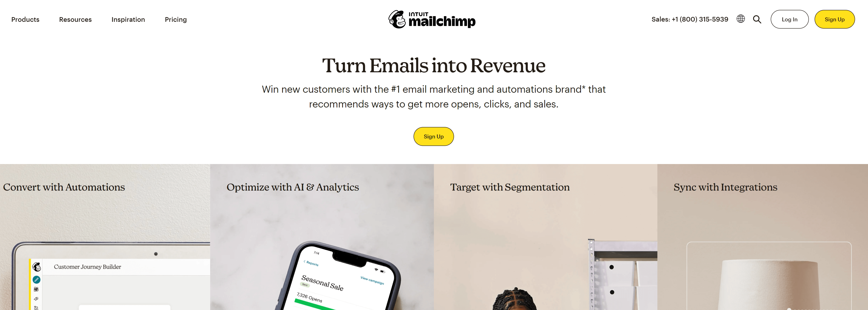The height and width of the screenshot is (310, 868).
Task: Click the Log In button
Action: (789, 20)
